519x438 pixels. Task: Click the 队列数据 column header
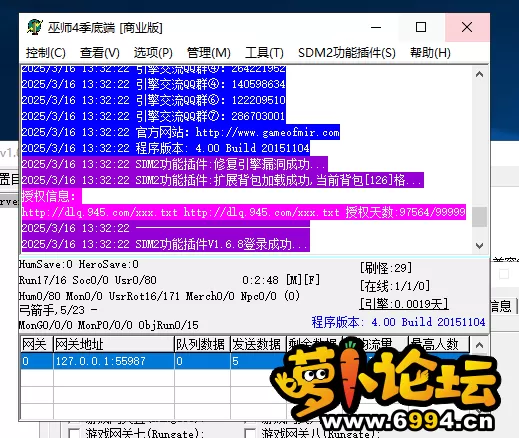pos(202,344)
